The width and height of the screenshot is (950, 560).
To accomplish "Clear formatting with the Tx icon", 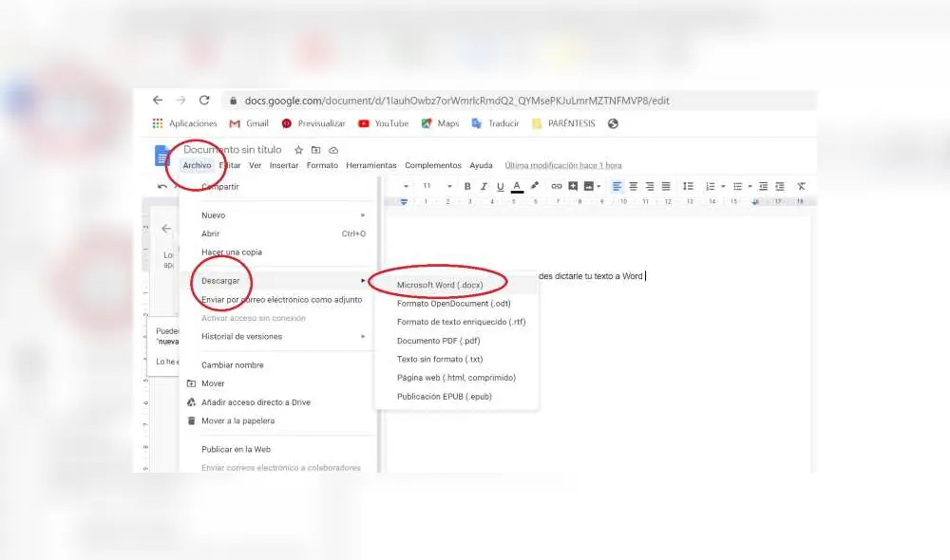I will click(801, 186).
